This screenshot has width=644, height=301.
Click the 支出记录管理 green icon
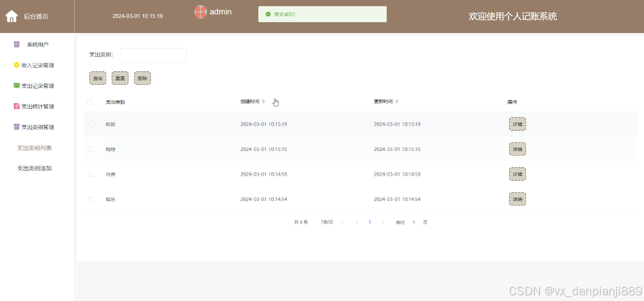16,86
